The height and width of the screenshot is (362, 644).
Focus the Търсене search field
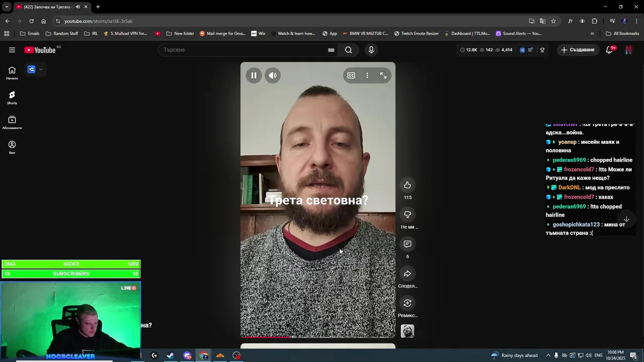[x=242, y=50]
